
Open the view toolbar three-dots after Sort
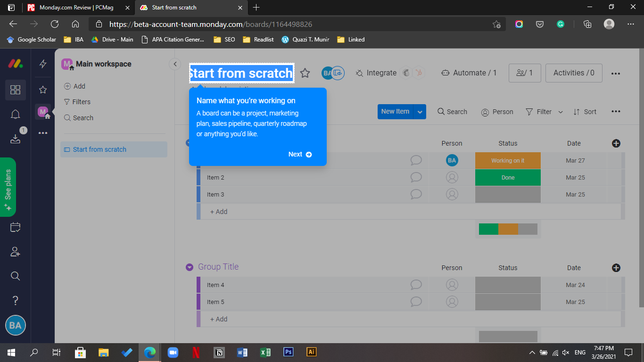616,112
